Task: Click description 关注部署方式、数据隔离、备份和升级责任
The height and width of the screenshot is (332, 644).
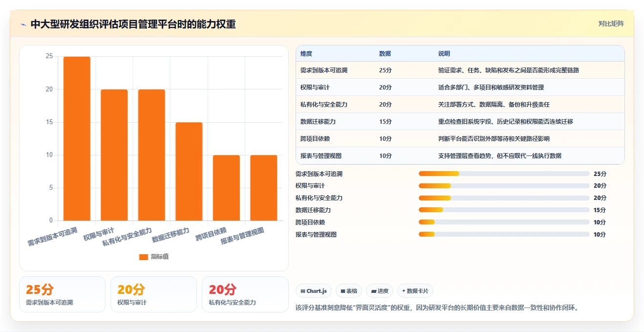Action: pos(494,105)
